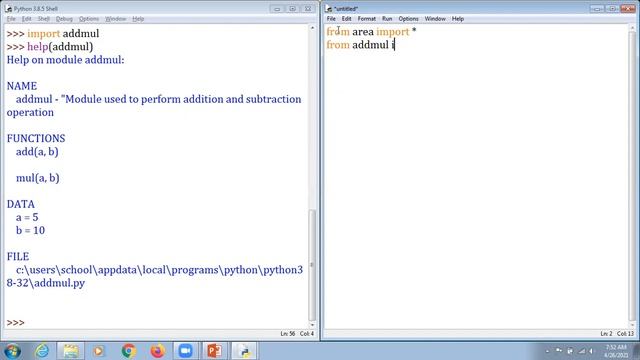Screen dimensions: 640x360
Task: Click 'Col: 4' in Shell status bar
Action: click(x=307, y=334)
